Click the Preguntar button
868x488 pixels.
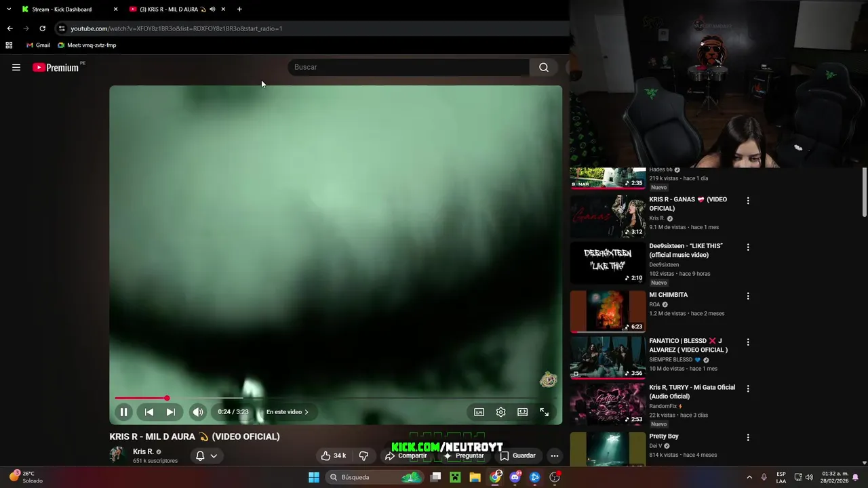(464, 455)
